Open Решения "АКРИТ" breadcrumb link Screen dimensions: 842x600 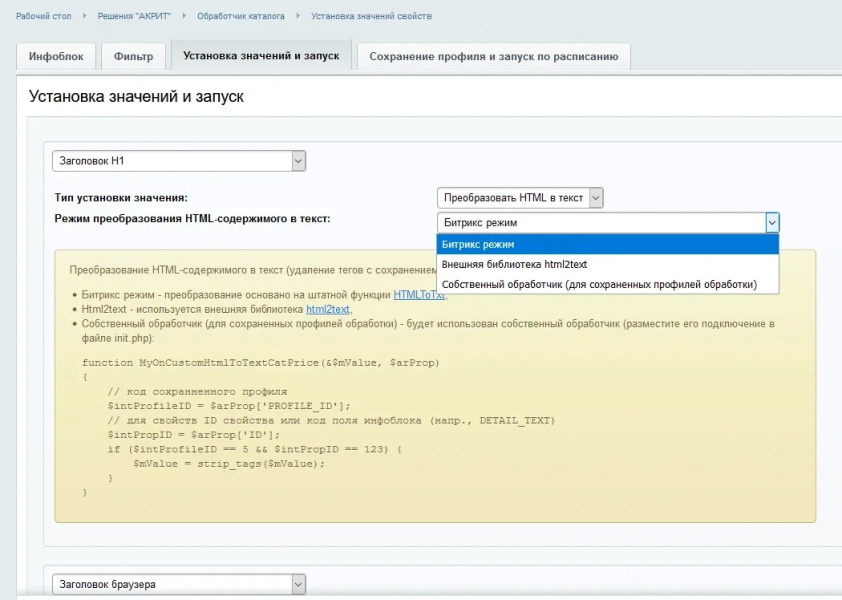(x=137, y=17)
